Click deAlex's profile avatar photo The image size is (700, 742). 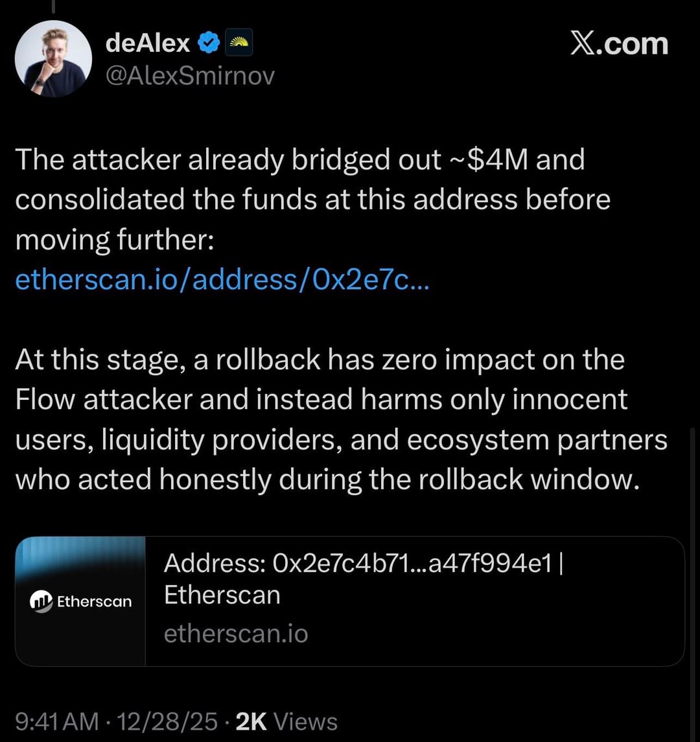54,58
